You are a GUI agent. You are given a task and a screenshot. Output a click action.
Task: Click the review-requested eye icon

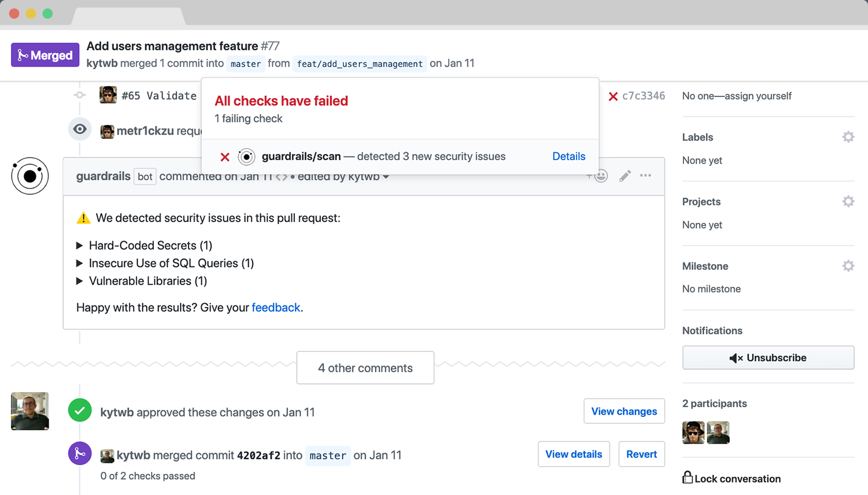(80, 130)
